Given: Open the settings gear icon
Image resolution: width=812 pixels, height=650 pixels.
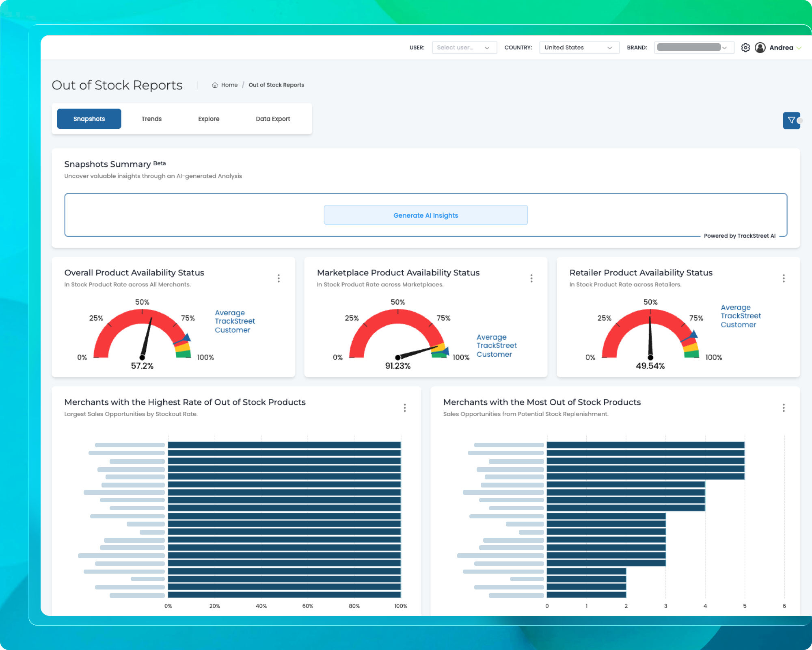Looking at the screenshot, I should [745, 48].
